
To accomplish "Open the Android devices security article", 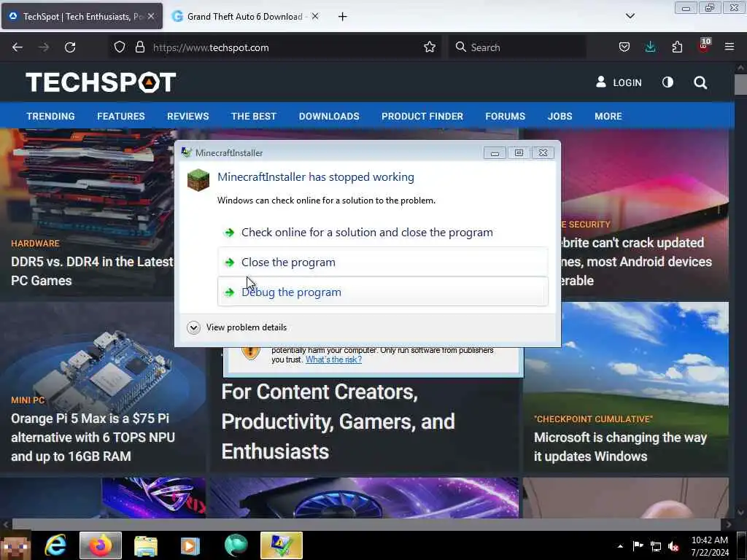I will click(637, 262).
